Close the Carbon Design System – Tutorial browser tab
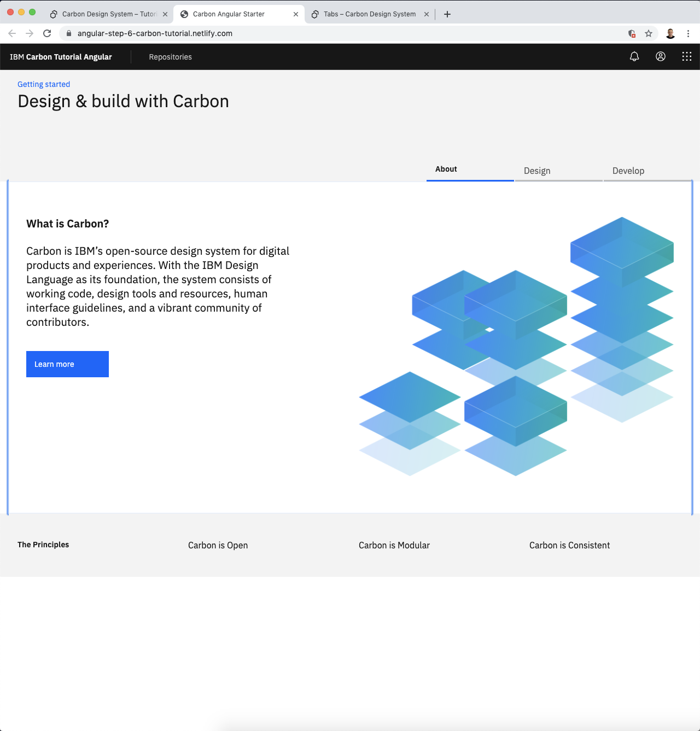This screenshot has width=700, height=731. click(x=165, y=14)
